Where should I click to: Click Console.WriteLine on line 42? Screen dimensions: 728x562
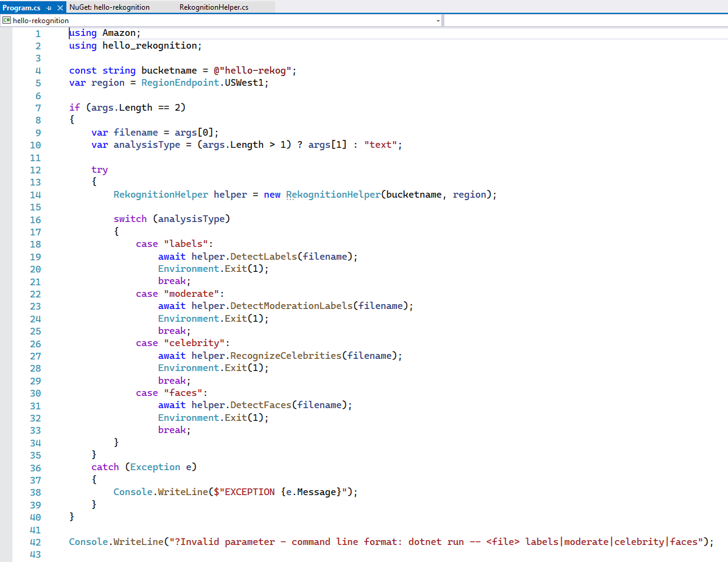click(x=116, y=541)
